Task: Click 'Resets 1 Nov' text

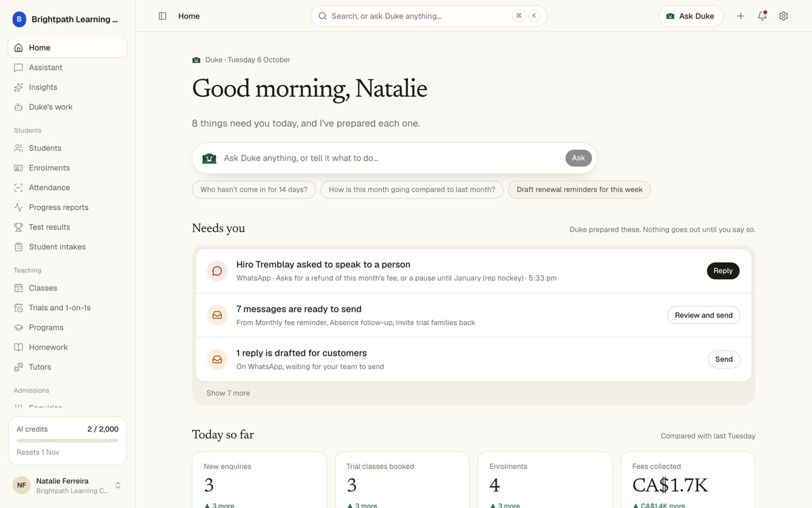Action: click(38, 452)
